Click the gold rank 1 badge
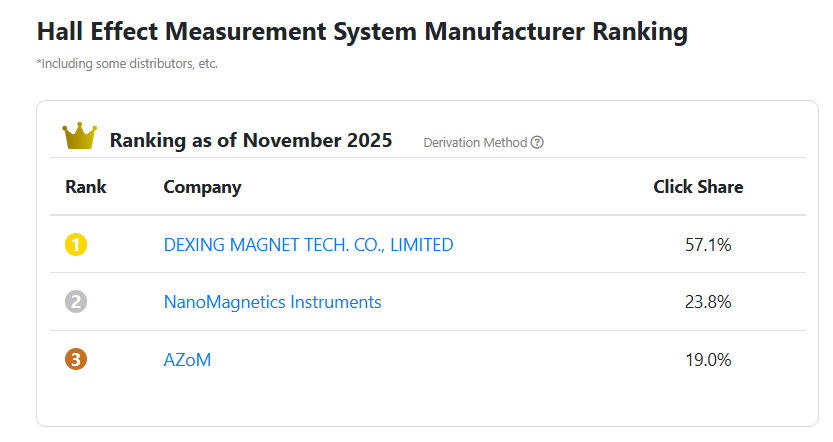Image resolution: width=833 pixels, height=442 pixels. [x=76, y=244]
